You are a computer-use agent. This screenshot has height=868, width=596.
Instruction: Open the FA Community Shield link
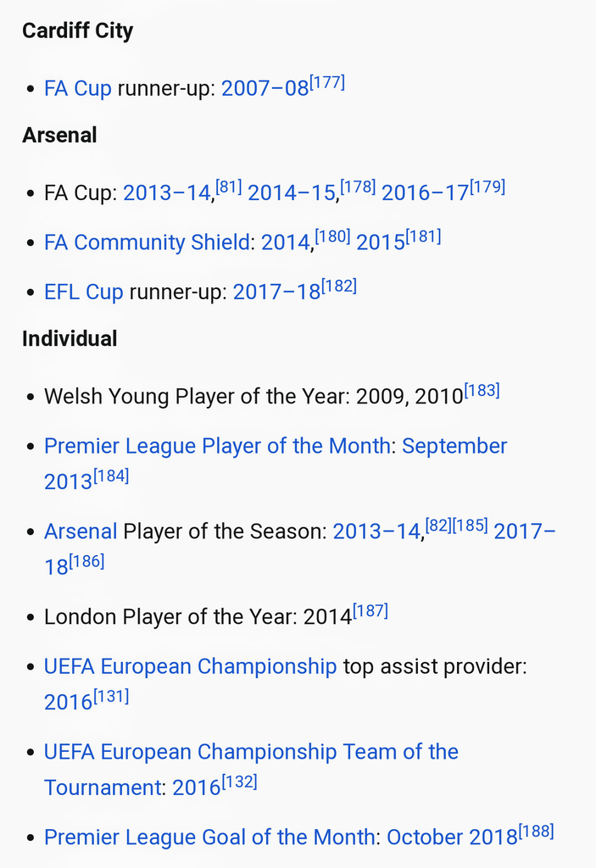click(x=147, y=243)
